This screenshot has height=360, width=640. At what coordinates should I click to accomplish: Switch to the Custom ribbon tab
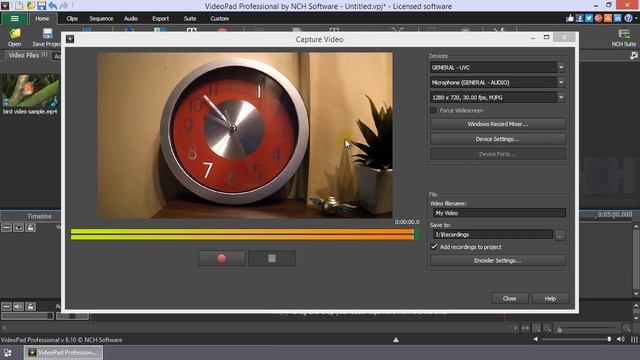coord(220,18)
